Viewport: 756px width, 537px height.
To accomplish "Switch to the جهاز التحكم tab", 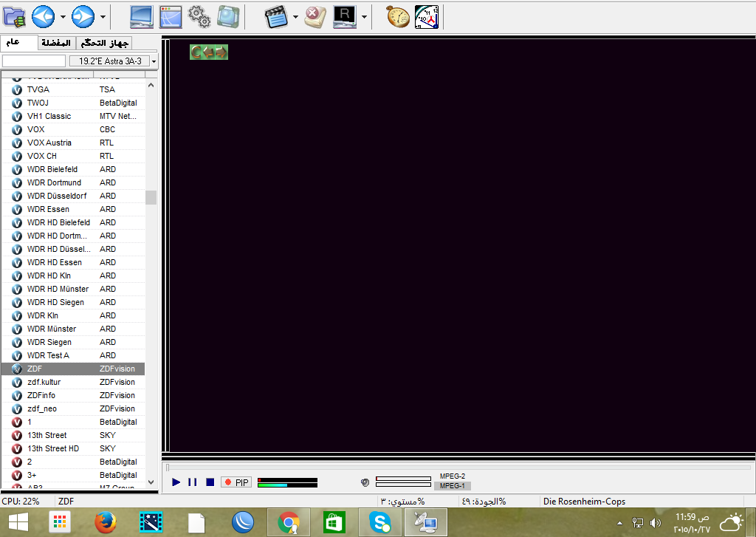I will click(x=103, y=43).
